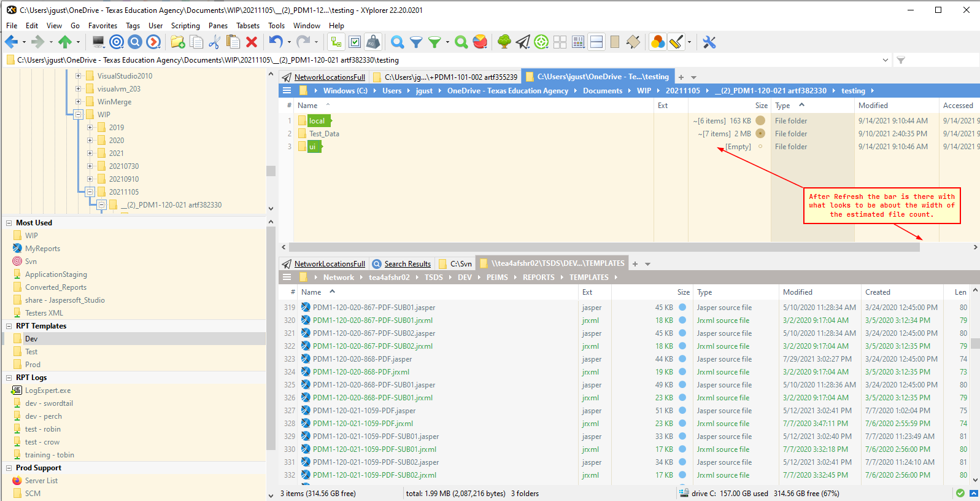The image size is (980, 501).
Task: Click the horizontal scrollbar of the upper pane
Action: 604,247
